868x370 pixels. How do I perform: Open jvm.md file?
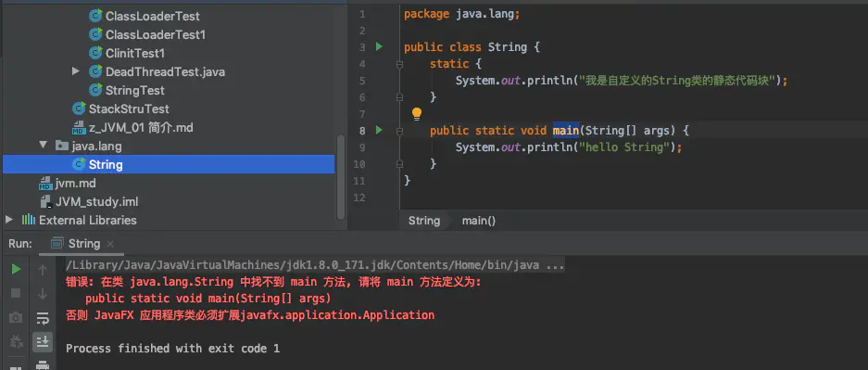coord(76,183)
